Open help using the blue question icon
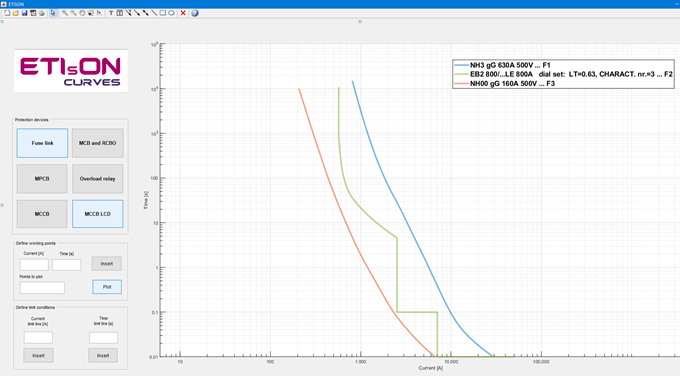The image size is (680, 376). tap(195, 13)
